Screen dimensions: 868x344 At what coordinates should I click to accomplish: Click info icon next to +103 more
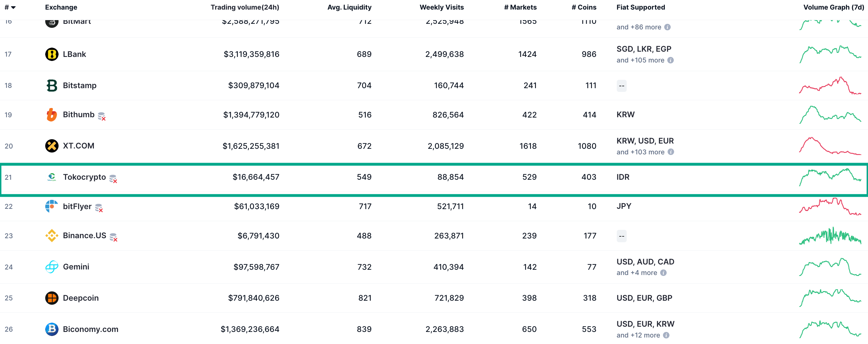pos(671,152)
